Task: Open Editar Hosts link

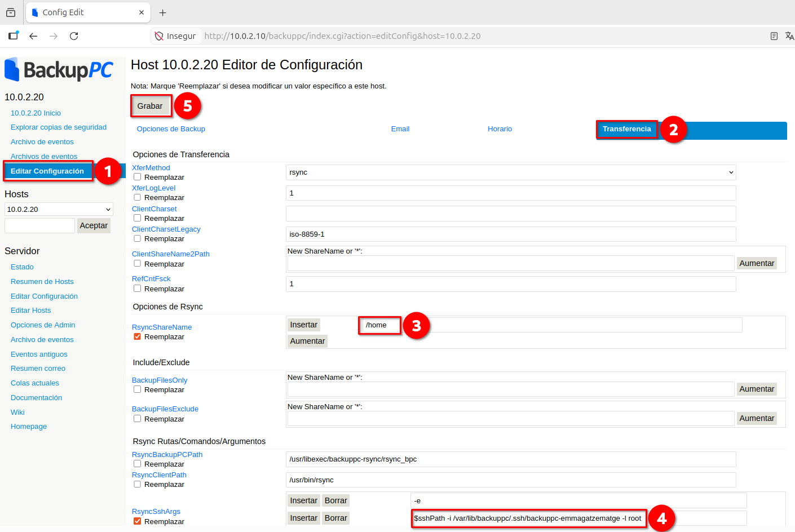Action: point(31,311)
